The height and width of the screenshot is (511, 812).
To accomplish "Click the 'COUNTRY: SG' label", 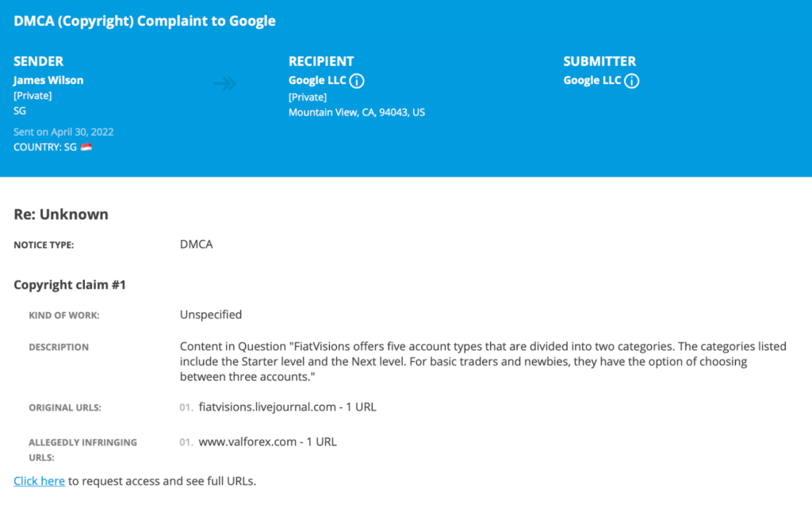I will coord(45,147).
